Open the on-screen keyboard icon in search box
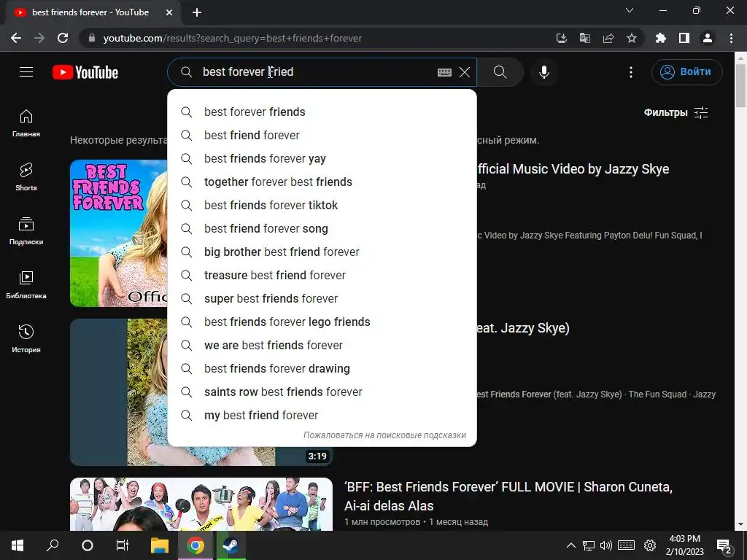This screenshot has width=747, height=560. [444, 72]
